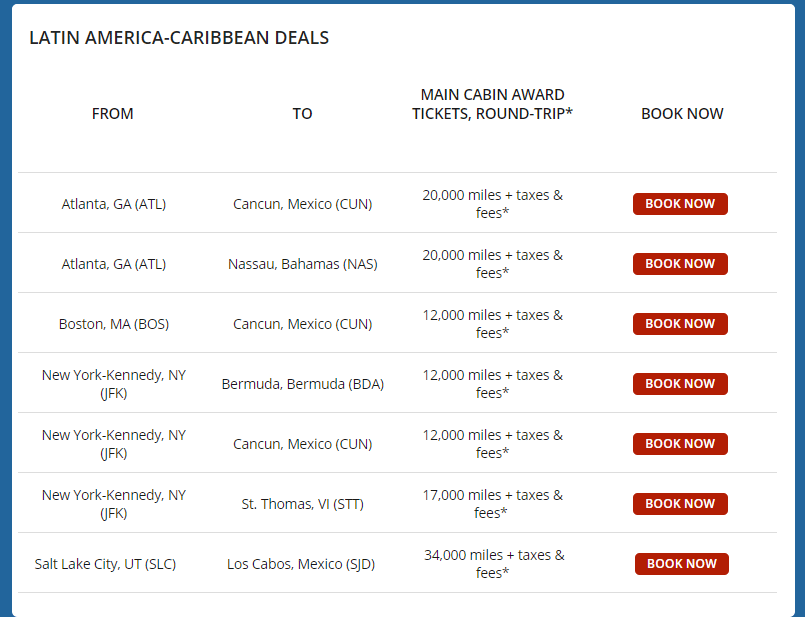Click the TO column header

coord(302,114)
